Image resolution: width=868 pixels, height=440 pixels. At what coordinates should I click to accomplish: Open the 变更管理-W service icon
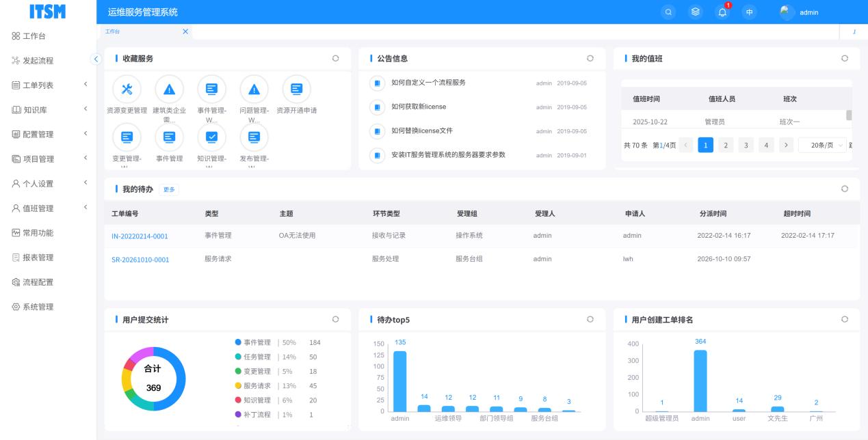pos(127,137)
